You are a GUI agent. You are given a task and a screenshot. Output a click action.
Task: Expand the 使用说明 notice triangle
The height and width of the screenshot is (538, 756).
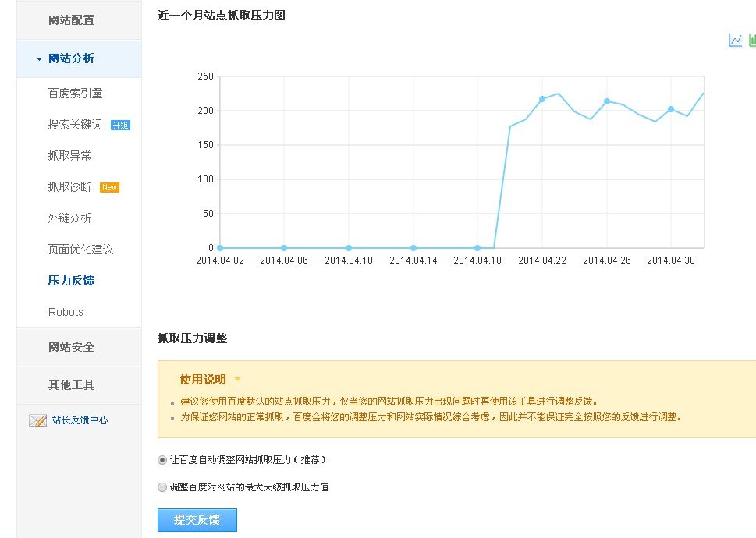pyautogui.click(x=238, y=378)
